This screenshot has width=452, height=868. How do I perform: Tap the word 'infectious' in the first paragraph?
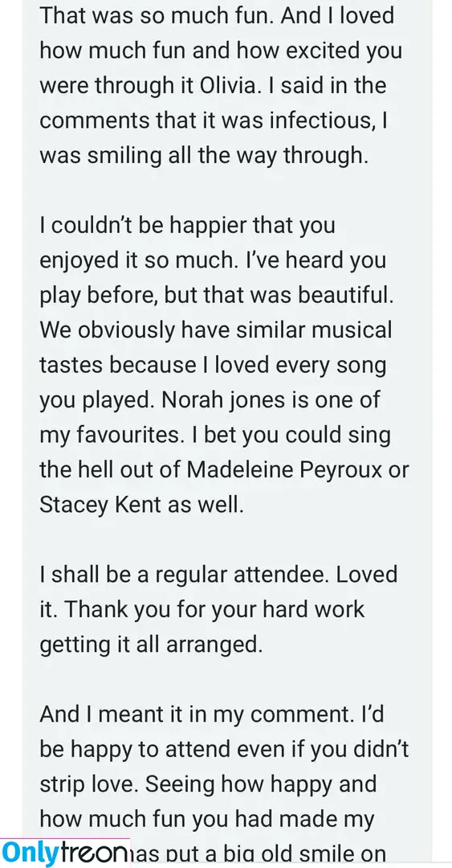[x=320, y=121]
